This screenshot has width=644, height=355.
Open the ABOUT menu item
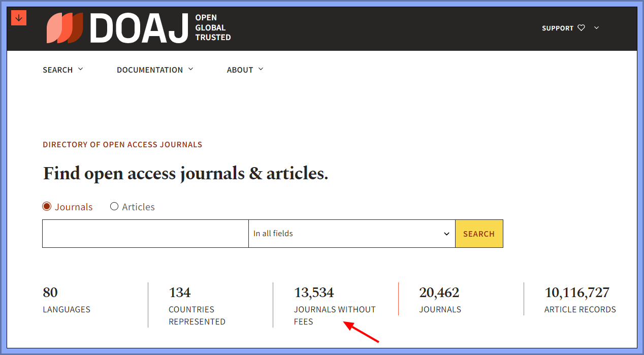(x=240, y=70)
